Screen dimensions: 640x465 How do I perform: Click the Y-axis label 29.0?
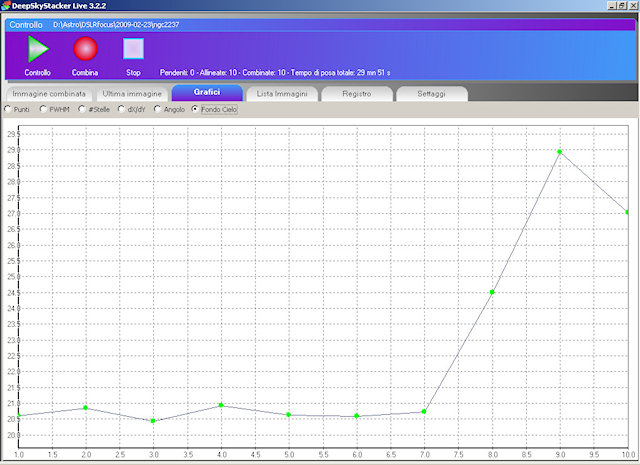(13, 150)
